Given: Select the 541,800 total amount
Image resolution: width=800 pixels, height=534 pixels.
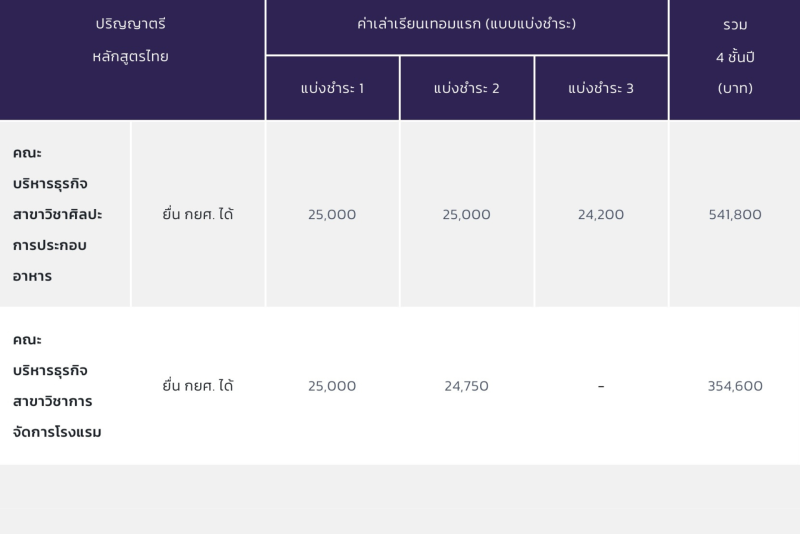Looking at the screenshot, I should pos(734,214).
